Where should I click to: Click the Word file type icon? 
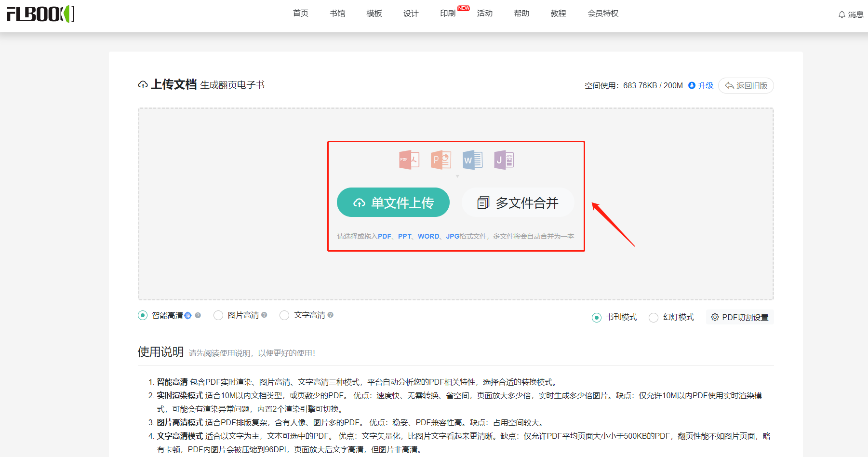(472, 160)
